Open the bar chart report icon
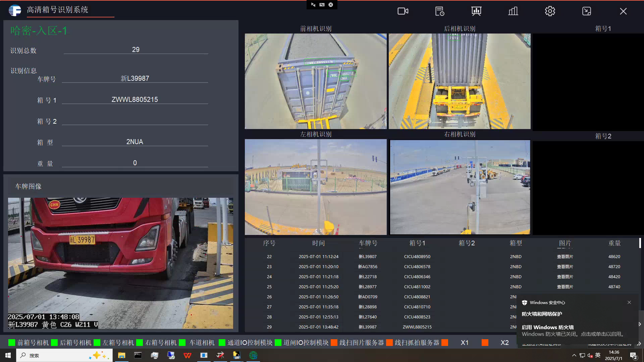 point(513,11)
